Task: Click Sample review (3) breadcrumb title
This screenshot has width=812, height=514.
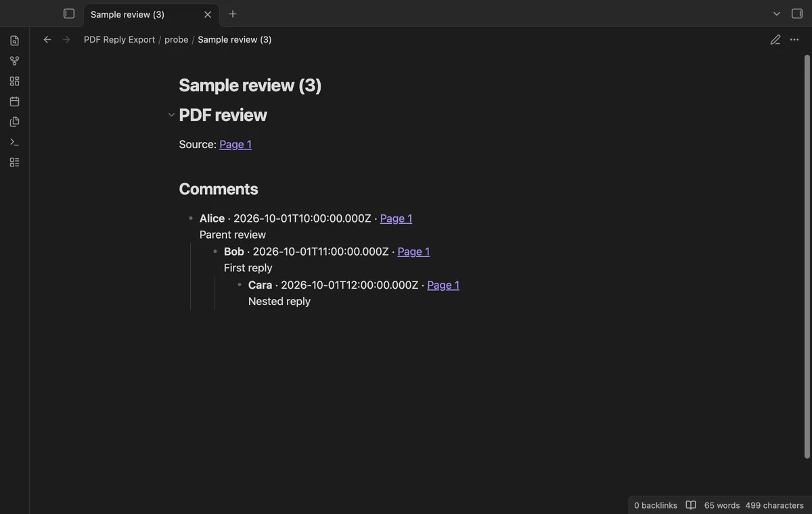Action: tap(235, 39)
